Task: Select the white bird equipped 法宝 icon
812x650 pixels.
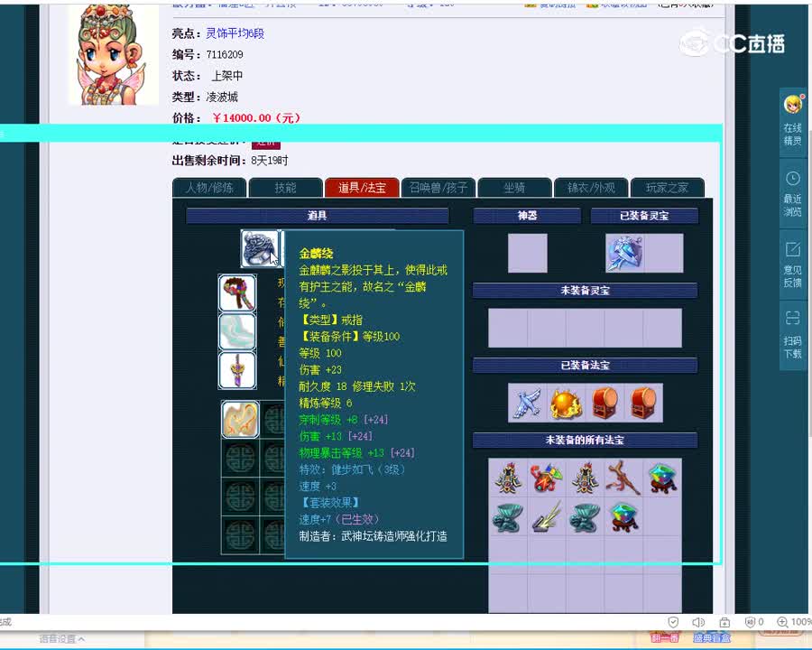Action: click(527, 404)
